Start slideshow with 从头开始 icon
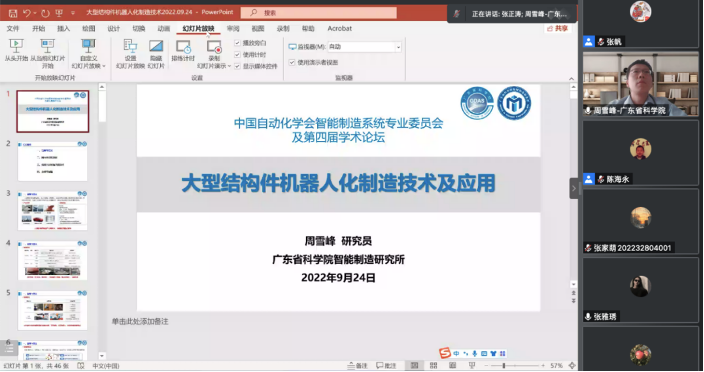Screen dimensions: 704x372 16,46
